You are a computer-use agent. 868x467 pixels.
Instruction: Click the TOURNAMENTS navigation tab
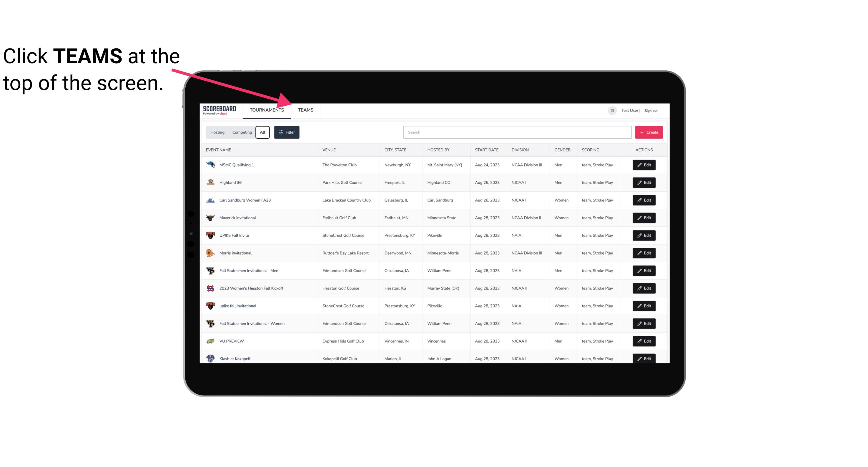267,110
